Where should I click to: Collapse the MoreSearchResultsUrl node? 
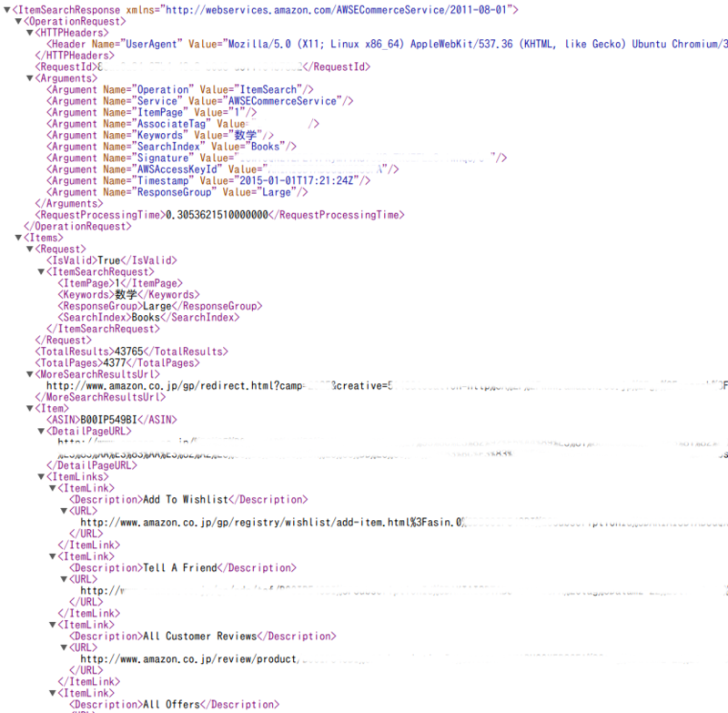[30, 374]
